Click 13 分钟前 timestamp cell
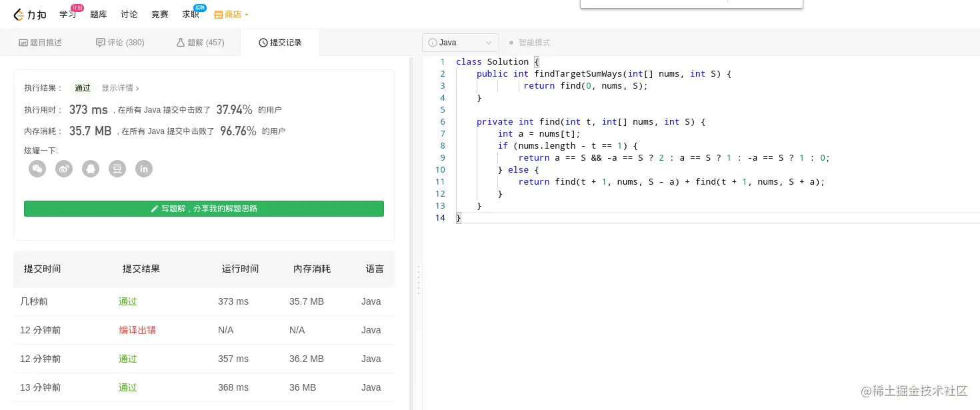The image size is (980, 410). pos(40,387)
